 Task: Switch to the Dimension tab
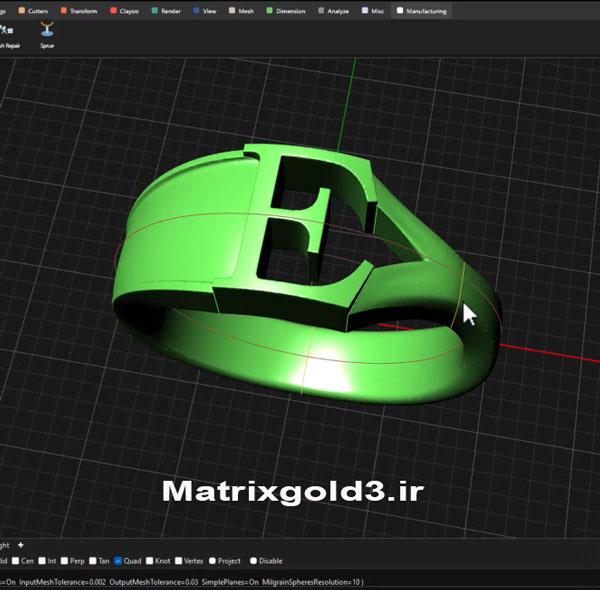coord(286,11)
